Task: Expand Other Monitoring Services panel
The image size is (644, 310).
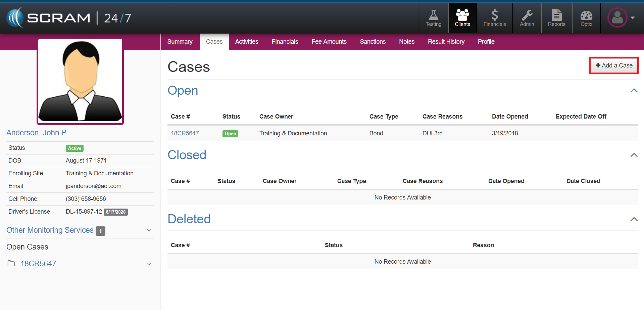Action: 149,230
